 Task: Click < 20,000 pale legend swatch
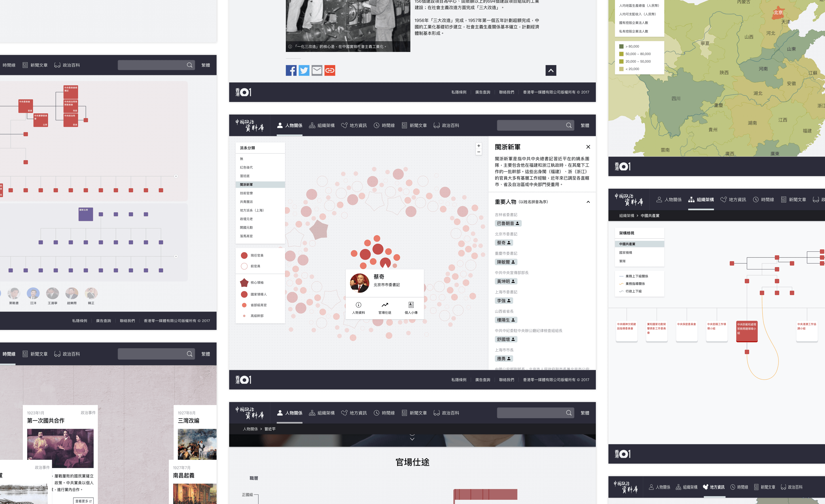tap(621, 69)
